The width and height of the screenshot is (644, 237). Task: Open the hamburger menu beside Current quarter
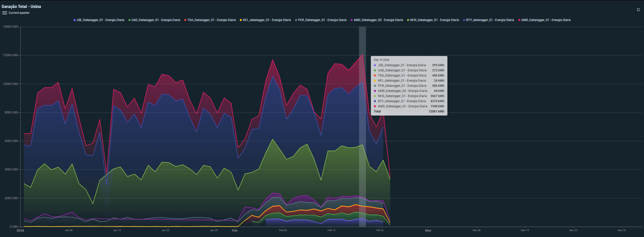tap(5, 13)
